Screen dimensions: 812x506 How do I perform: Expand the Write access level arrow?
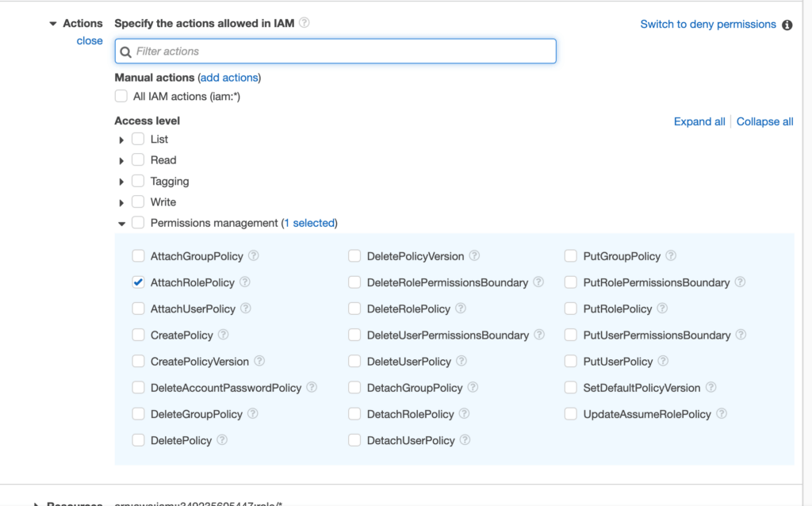(121, 203)
